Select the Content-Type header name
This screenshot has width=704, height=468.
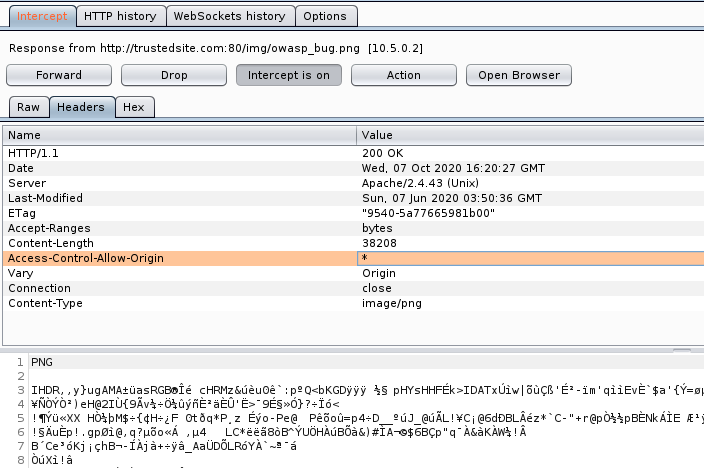point(180,303)
